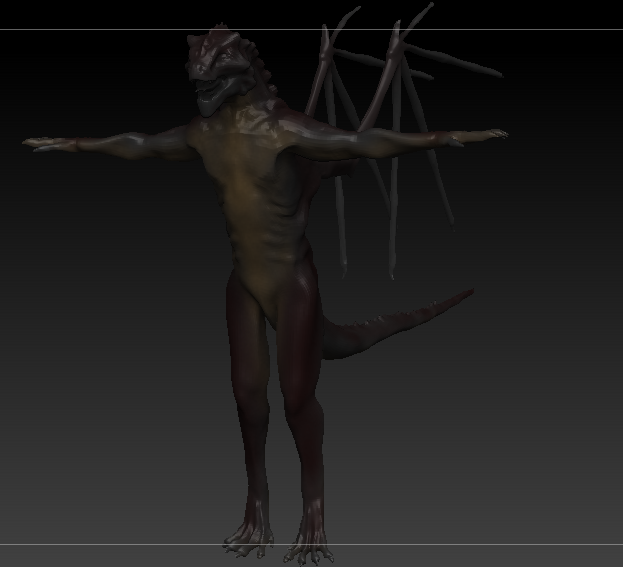Click the outstretched hand on viewer's left
Viewport: 623px width, 567px height.
(47, 144)
